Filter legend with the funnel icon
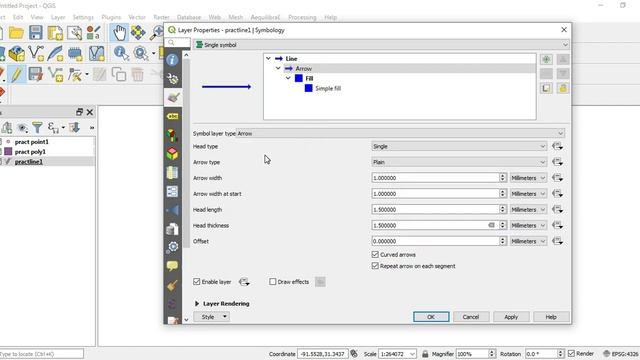 [x=37, y=128]
